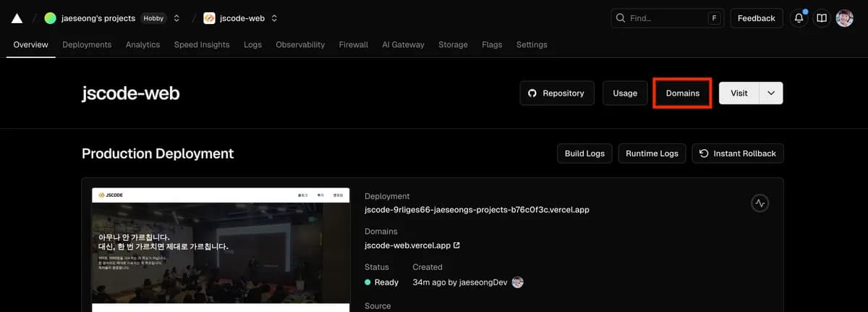Open the AI Gateway tab
Image resolution: width=868 pixels, height=312 pixels.
click(403, 45)
